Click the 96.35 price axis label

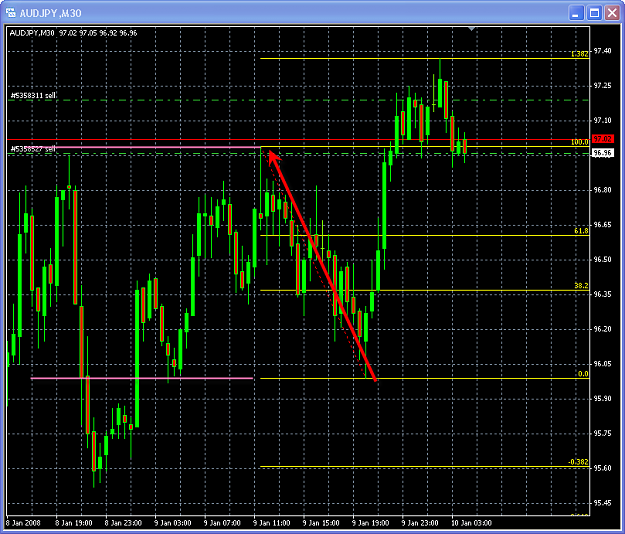[x=602, y=294]
